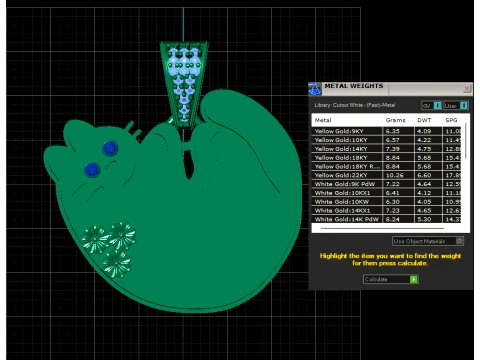This screenshot has height=360, width=480.
Task: Select the White Gold:10KW row
Action: [x=387, y=202]
